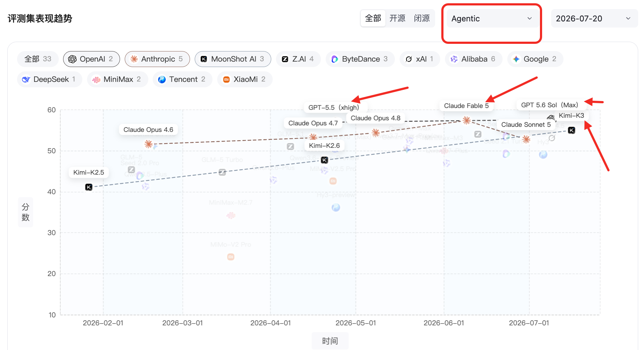Open the 2026-07-20 date dropdown
This screenshot has width=644, height=350.
click(x=594, y=18)
